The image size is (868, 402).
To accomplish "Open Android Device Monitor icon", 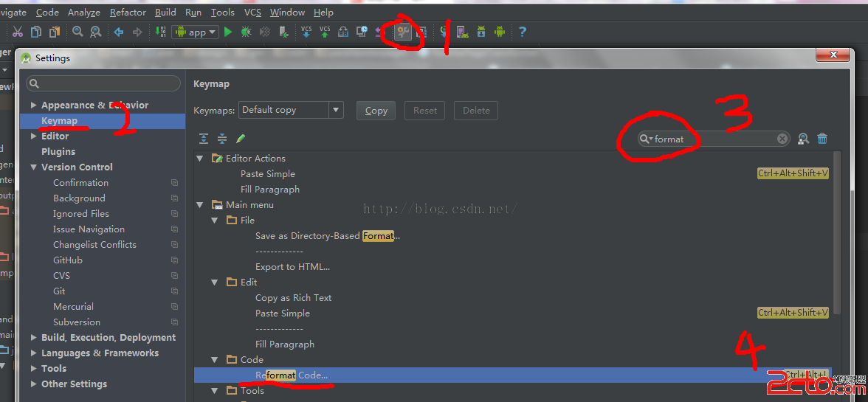I will tap(500, 32).
